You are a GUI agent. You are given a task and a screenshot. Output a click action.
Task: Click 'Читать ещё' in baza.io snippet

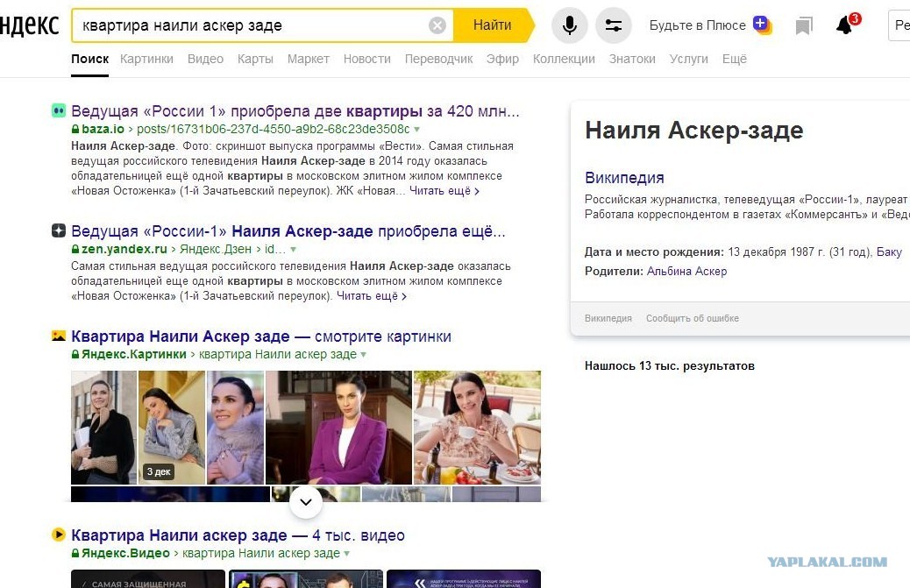444,191
